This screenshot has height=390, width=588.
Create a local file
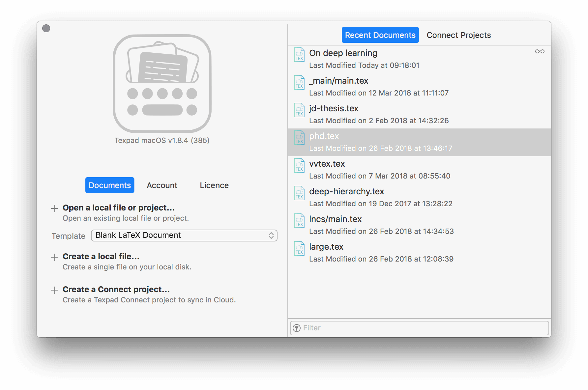coord(101,257)
